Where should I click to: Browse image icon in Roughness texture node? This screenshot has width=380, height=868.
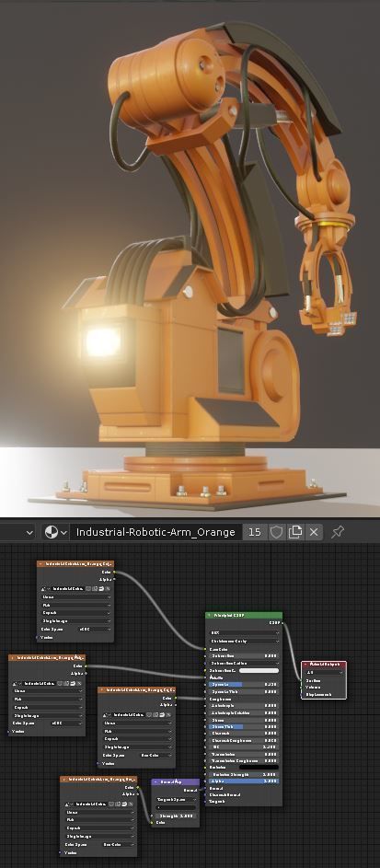pos(108,715)
